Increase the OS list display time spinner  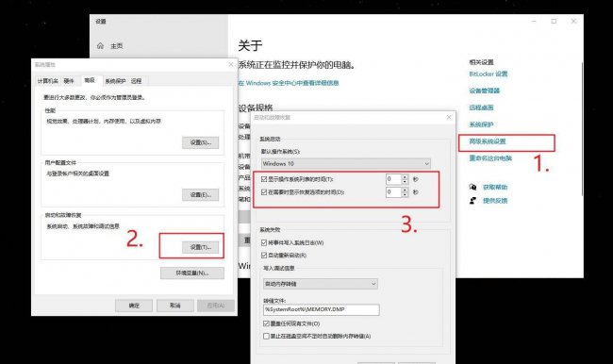point(405,176)
